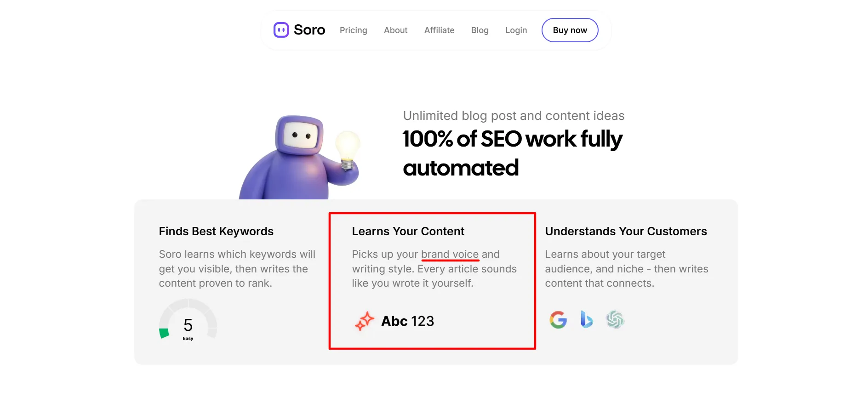The height and width of the screenshot is (402, 868).
Task: Go to the Affiliate page
Action: pos(440,30)
